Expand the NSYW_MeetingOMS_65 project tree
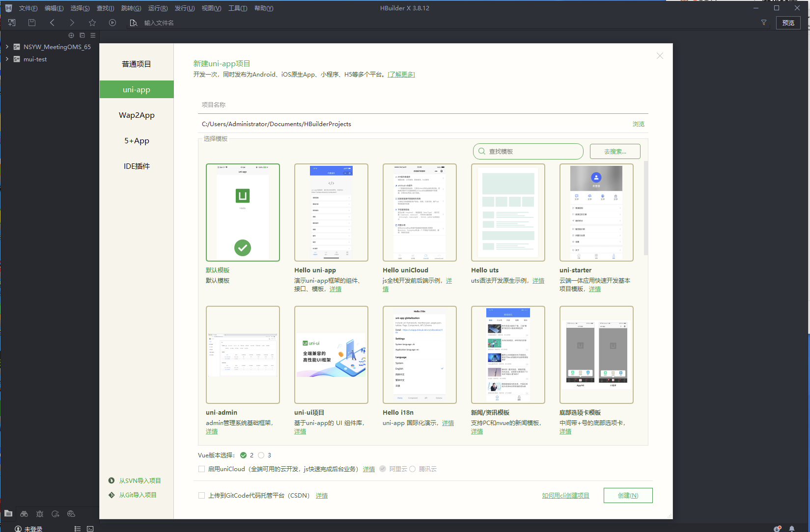The height and width of the screenshot is (532, 810). click(7, 47)
